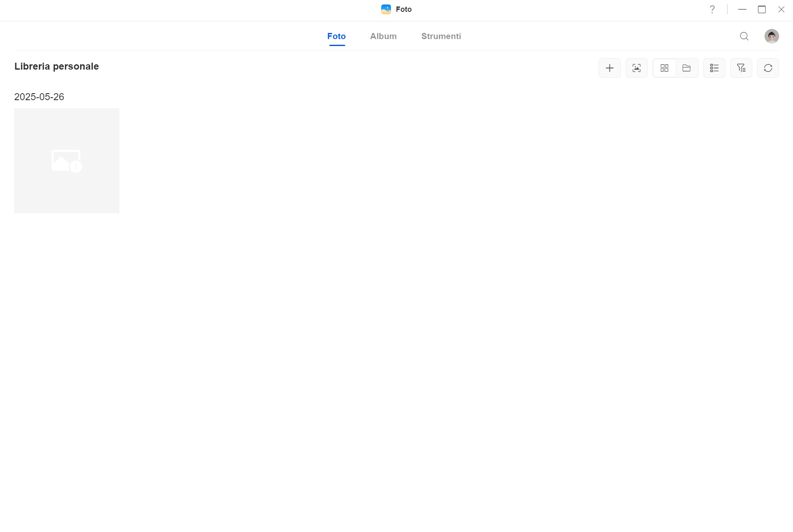Image resolution: width=793 pixels, height=532 pixels.
Task: Close the Foto window
Action: (781, 9)
